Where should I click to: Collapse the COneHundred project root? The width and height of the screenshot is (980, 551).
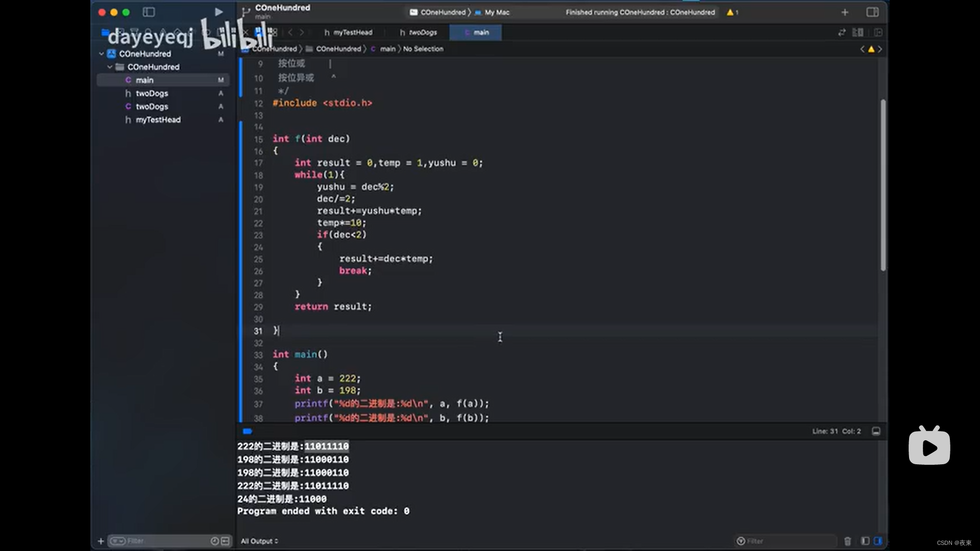pyautogui.click(x=101, y=54)
